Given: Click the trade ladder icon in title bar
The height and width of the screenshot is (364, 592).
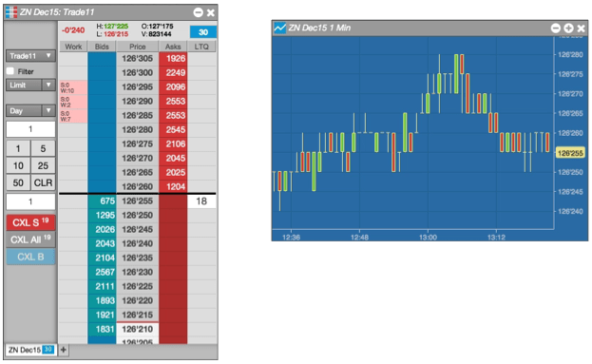Looking at the screenshot, I should 11,12.
